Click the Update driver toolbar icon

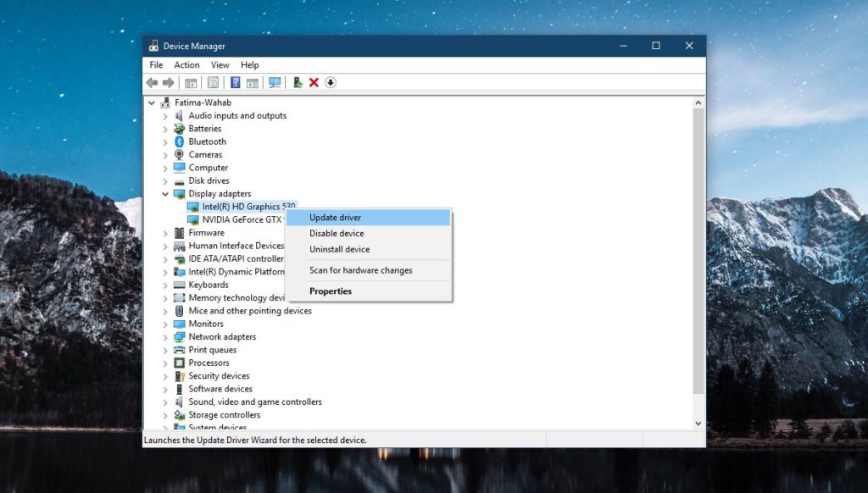point(297,82)
